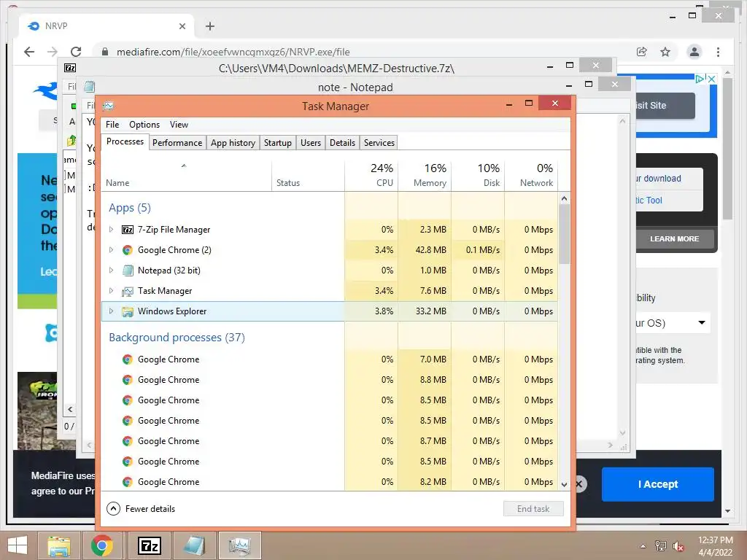Dismiss the MediaFire cookie banner X
This screenshot has width=747, height=560.
(580, 484)
